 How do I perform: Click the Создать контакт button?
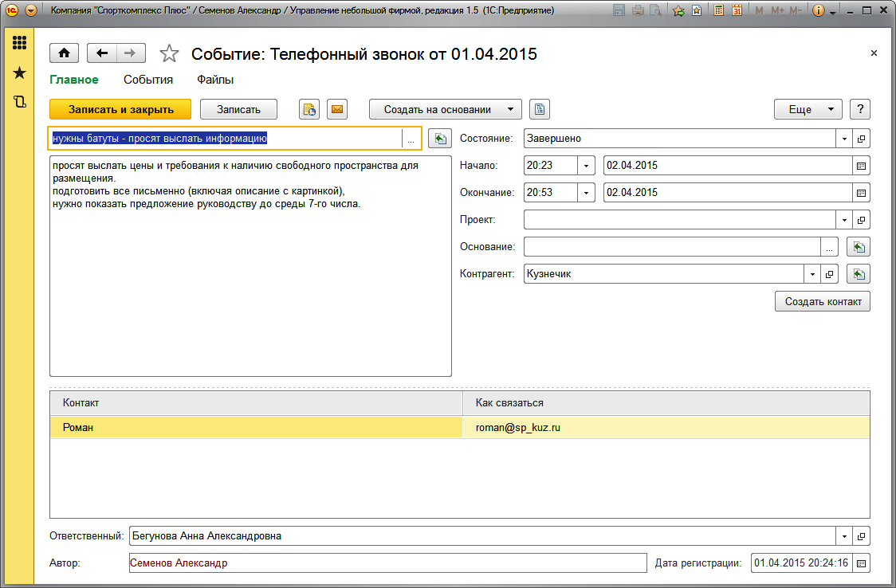(822, 301)
